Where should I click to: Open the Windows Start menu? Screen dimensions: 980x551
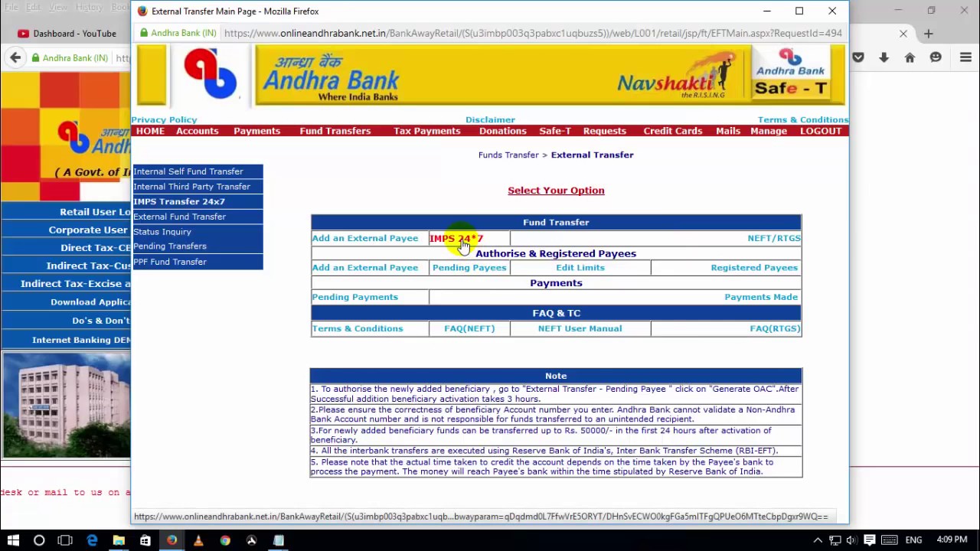pos(13,540)
